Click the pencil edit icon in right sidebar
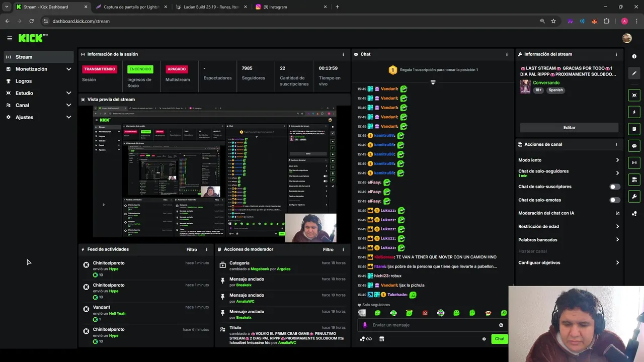 click(x=634, y=73)
